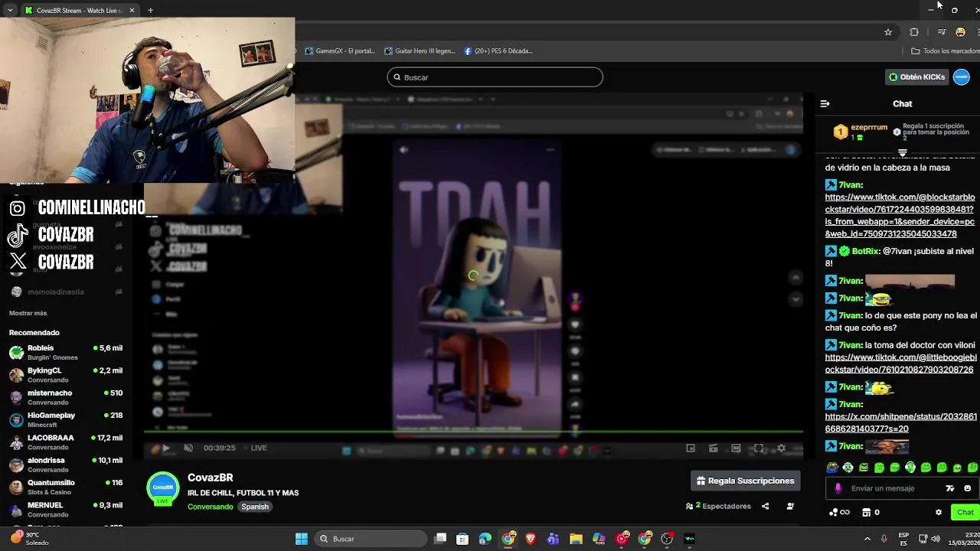Open the emoji picker in message box
Image resolution: width=980 pixels, height=551 pixels.
pos(967,488)
